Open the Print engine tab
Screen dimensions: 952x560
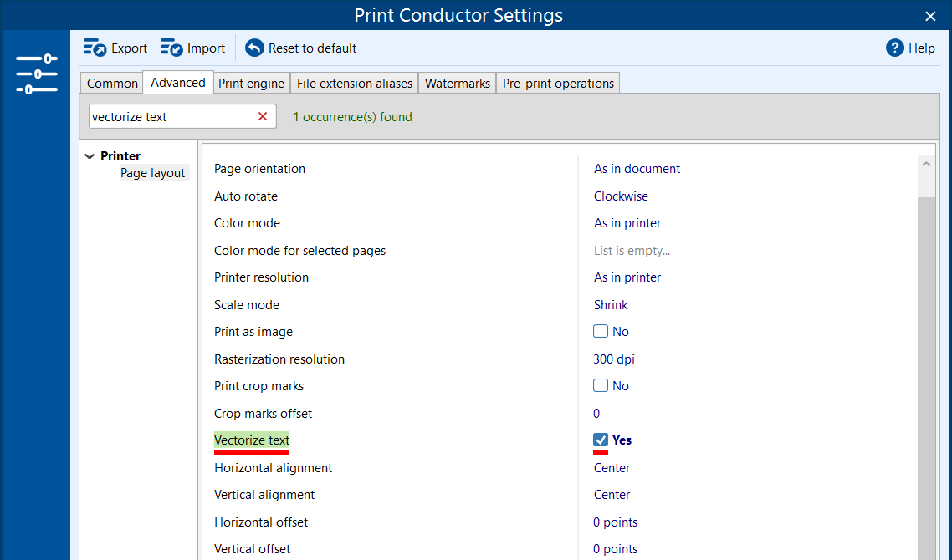[252, 84]
